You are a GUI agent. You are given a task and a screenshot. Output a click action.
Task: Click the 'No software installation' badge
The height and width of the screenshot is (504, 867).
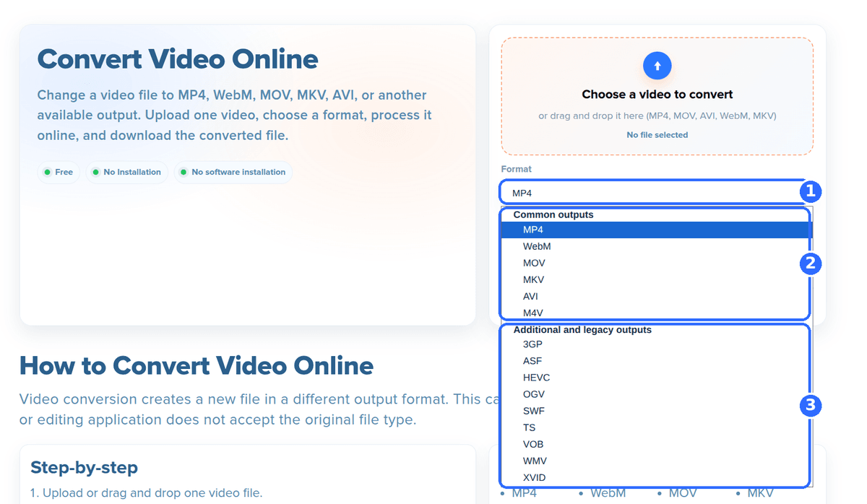coord(233,172)
